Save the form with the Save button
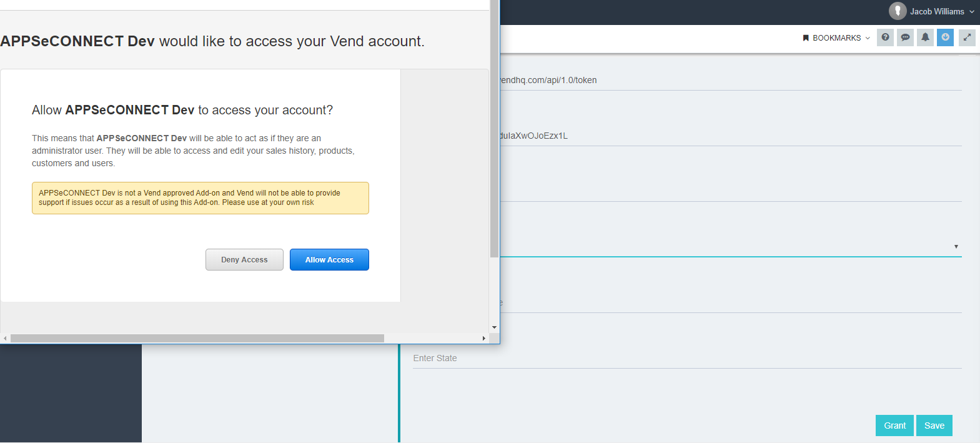This screenshot has width=980, height=443. click(x=934, y=426)
